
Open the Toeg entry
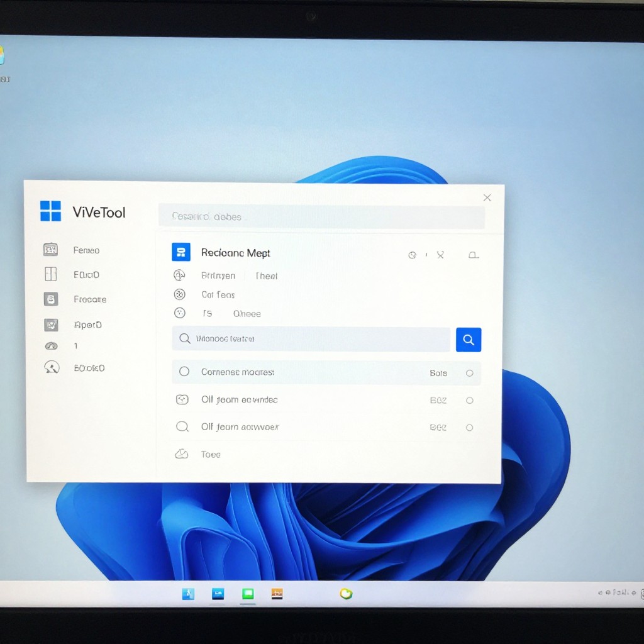[x=211, y=454]
